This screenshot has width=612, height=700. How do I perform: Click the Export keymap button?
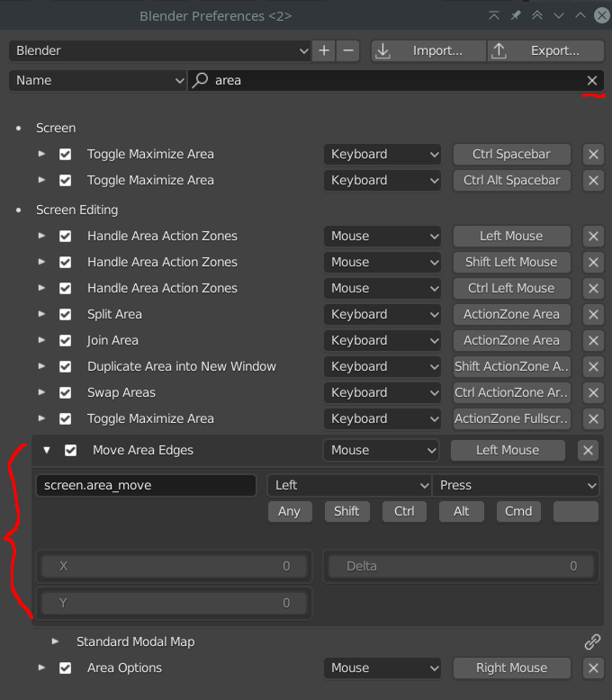pyautogui.click(x=545, y=50)
